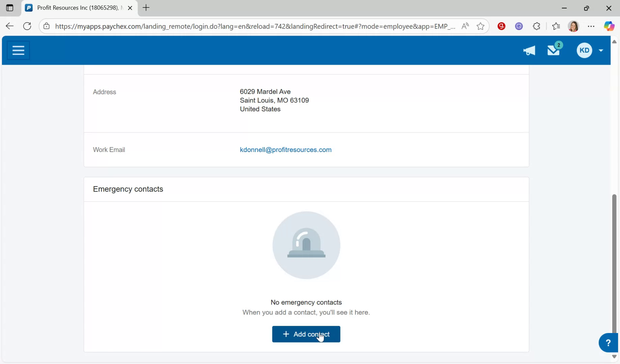The width and height of the screenshot is (620, 364).
Task: Open the Copilot sidebar icon
Action: tap(609, 26)
